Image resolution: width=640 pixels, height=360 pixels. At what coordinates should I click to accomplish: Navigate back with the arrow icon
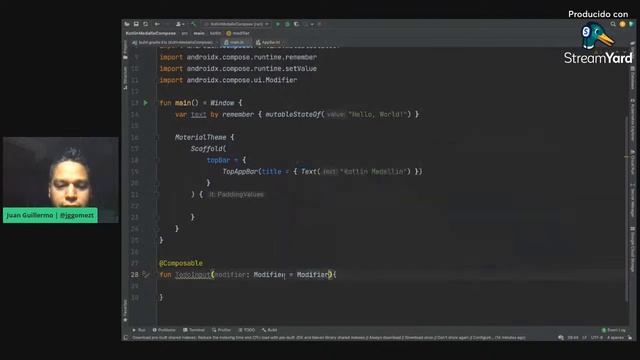coord(157,24)
